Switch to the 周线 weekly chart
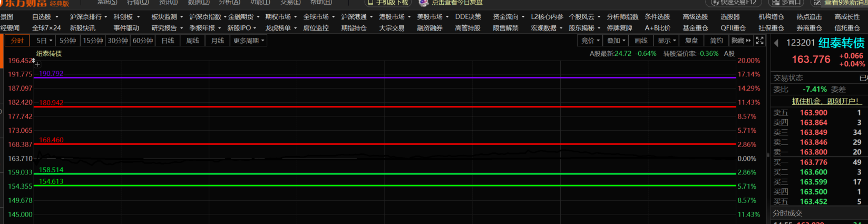The width and height of the screenshot is (868, 224). pos(193,41)
